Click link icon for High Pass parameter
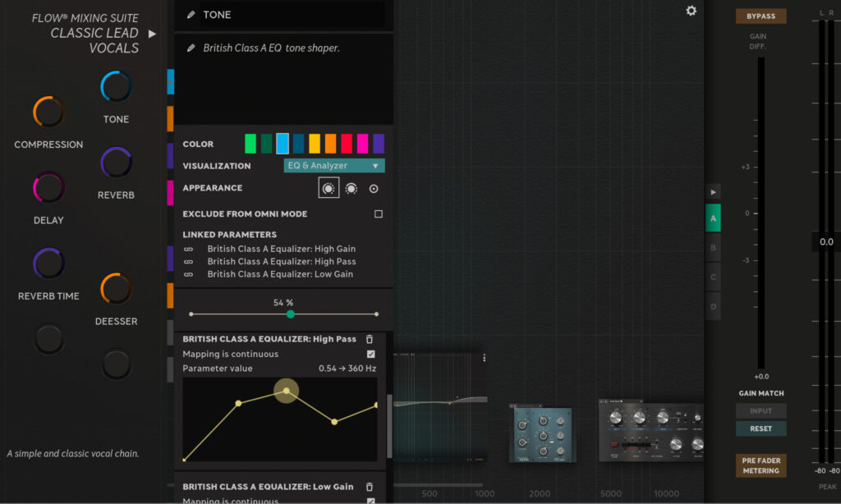 (x=188, y=262)
